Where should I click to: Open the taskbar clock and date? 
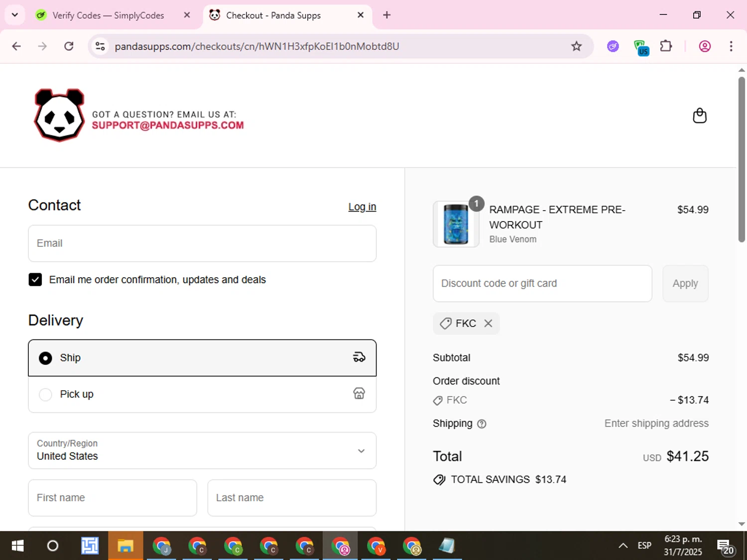pyautogui.click(x=683, y=546)
